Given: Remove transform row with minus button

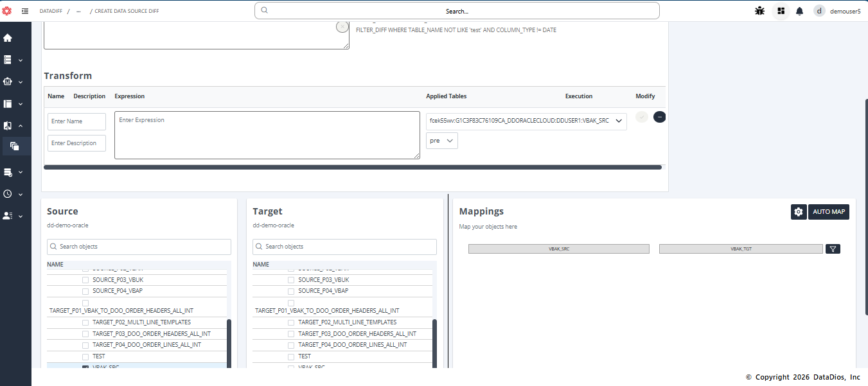Looking at the screenshot, I should click(x=659, y=117).
